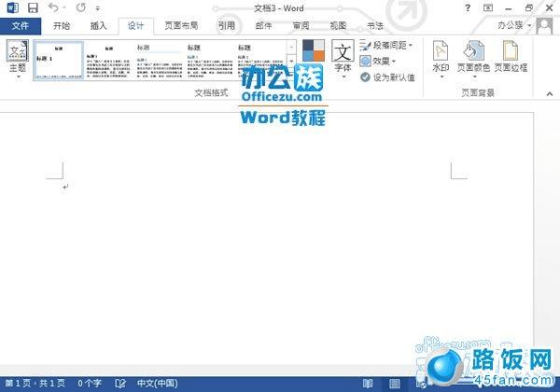Redo the last action
Screen dimensions: 560x392
point(81,7)
